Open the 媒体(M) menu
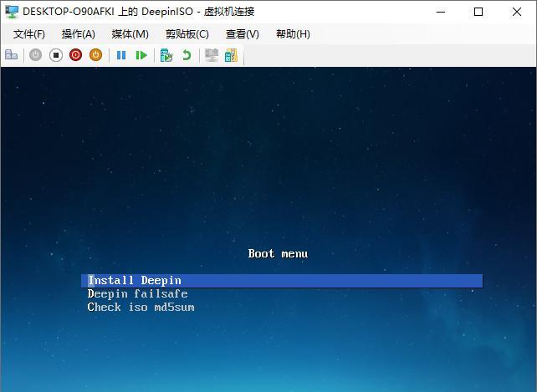 130,34
